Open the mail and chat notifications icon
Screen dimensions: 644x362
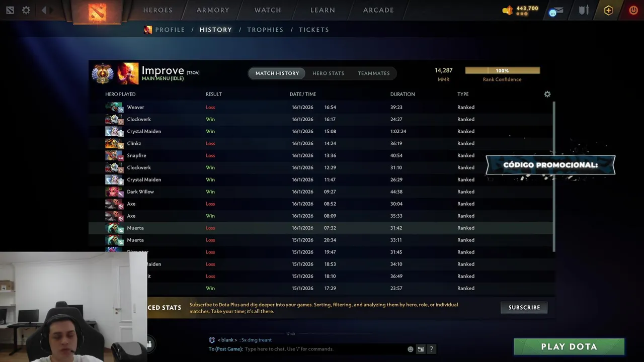[556, 11]
